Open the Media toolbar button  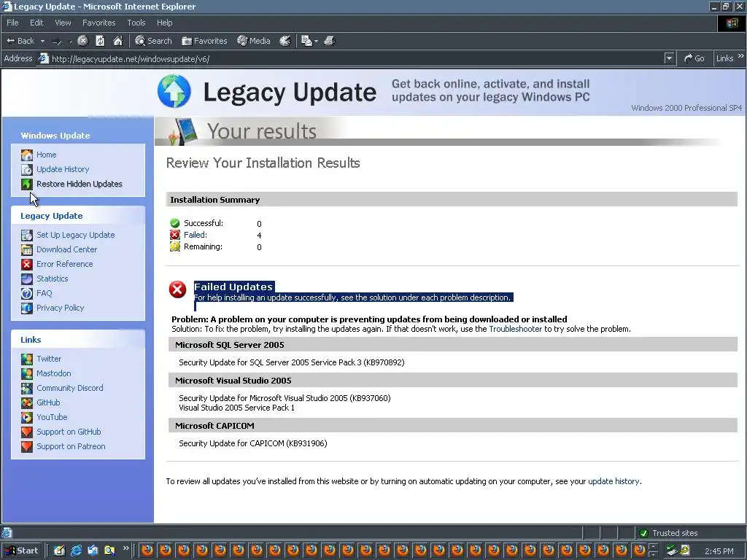(x=254, y=41)
